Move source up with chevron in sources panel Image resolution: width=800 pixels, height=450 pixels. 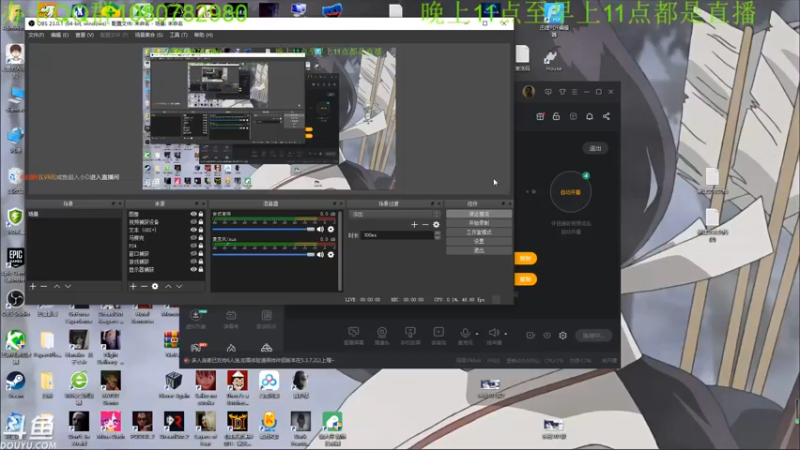(x=168, y=287)
